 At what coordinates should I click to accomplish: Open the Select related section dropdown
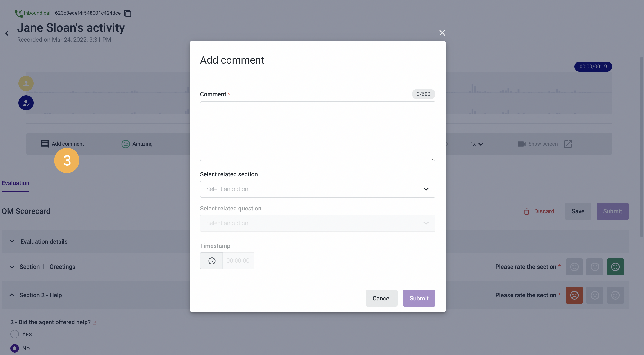tap(317, 189)
